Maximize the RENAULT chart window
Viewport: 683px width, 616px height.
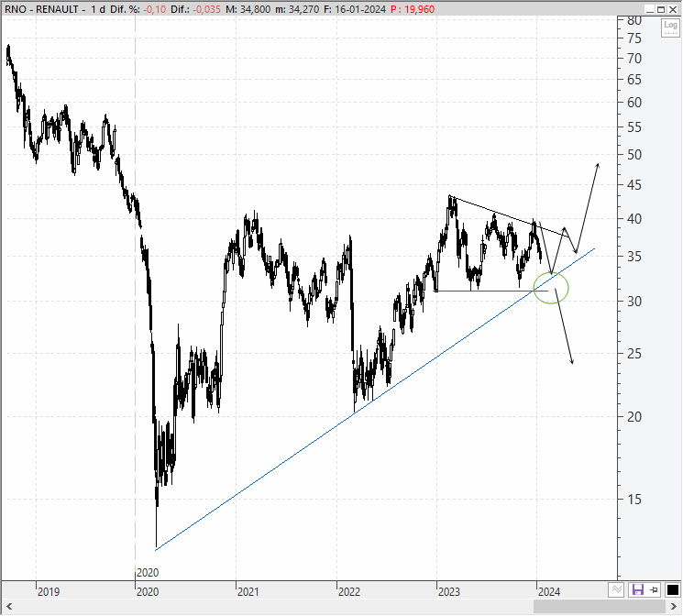click(661, 9)
